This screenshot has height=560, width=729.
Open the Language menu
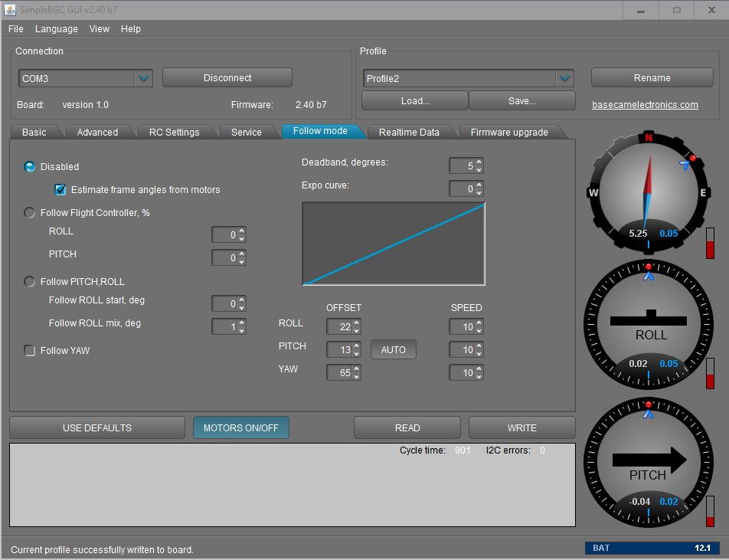tap(56, 28)
